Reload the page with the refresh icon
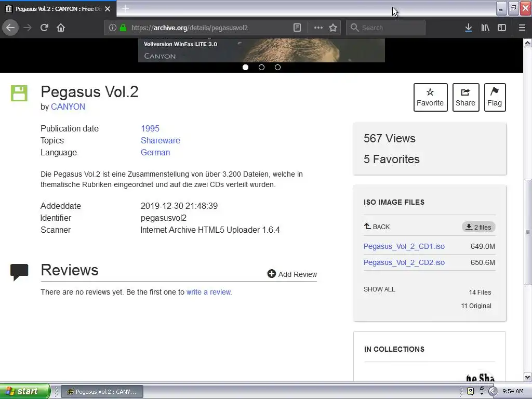Screen dimensions: 532x399 click(x=44, y=28)
